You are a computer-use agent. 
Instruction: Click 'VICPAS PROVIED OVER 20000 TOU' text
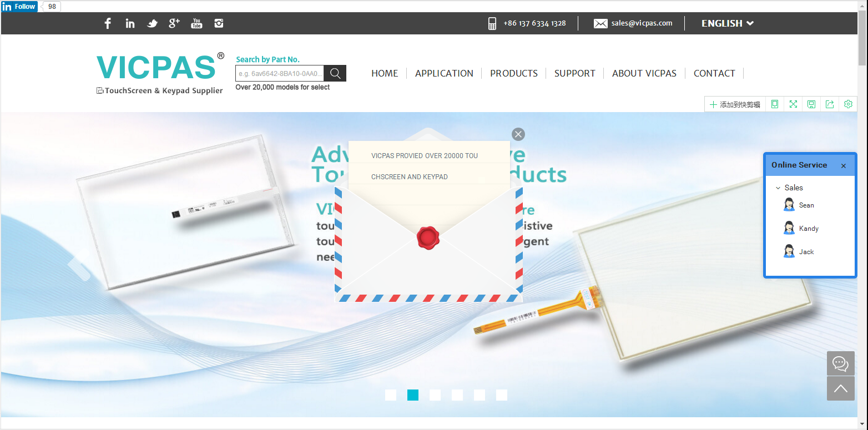click(425, 156)
